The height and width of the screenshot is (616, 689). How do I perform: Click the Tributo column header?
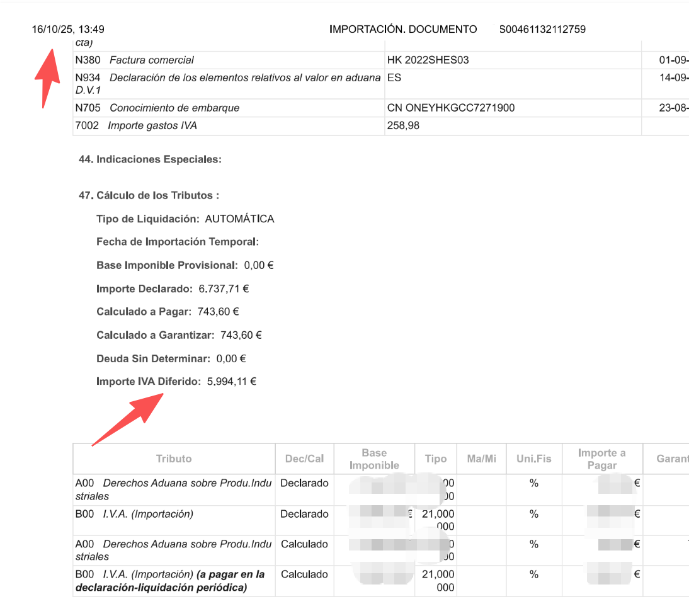tap(174, 459)
